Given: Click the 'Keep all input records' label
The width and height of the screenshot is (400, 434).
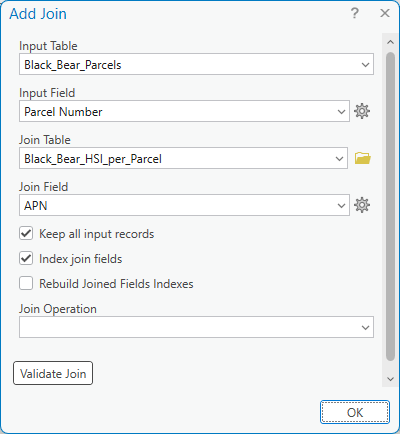Looking at the screenshot, I should pyautogui.click(x=97, y=234).
